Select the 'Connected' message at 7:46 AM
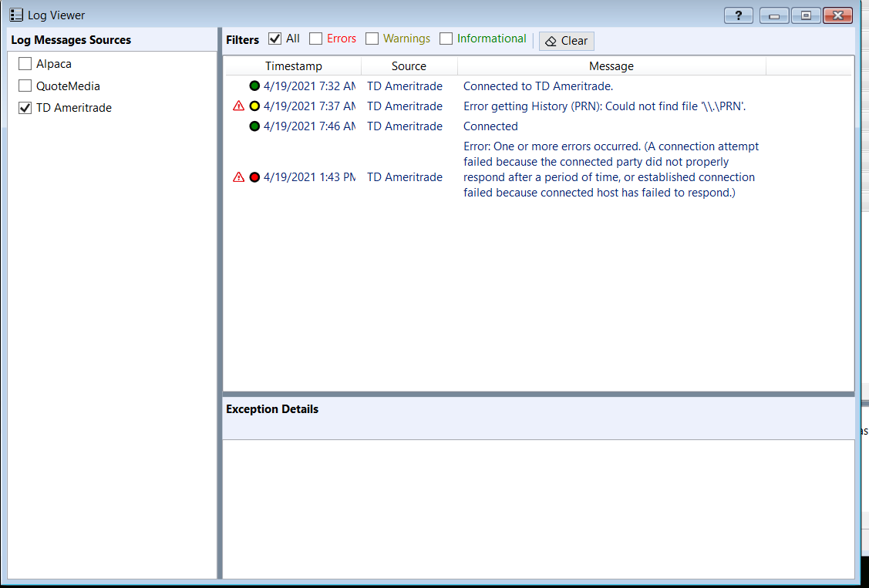The width and height of the screenshot is (869, 588). click(x=490, y=126)
